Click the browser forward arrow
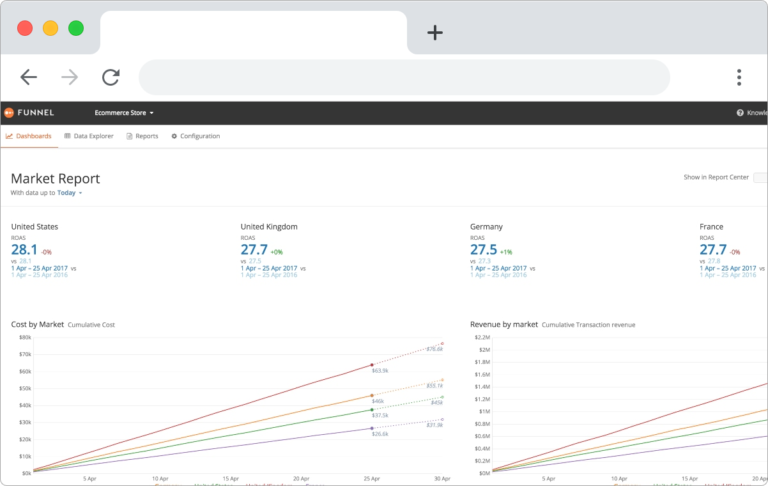 (x=70, y=77)
